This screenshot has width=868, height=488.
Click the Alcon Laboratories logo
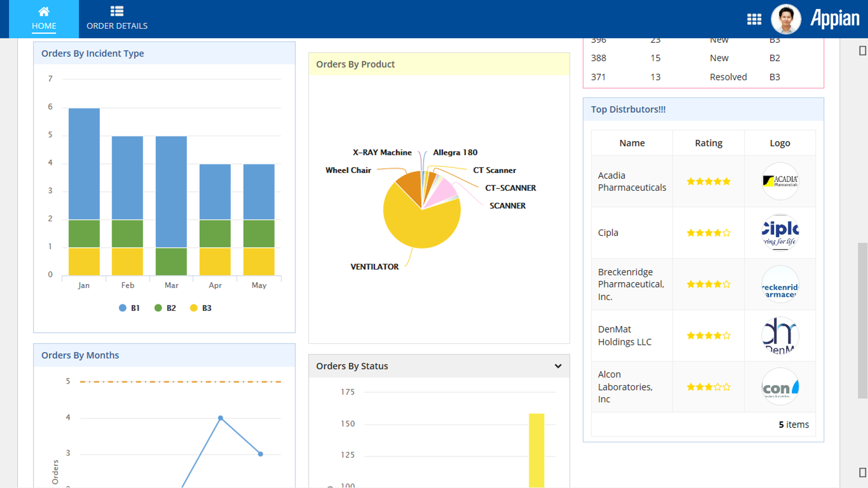[780, 387]
